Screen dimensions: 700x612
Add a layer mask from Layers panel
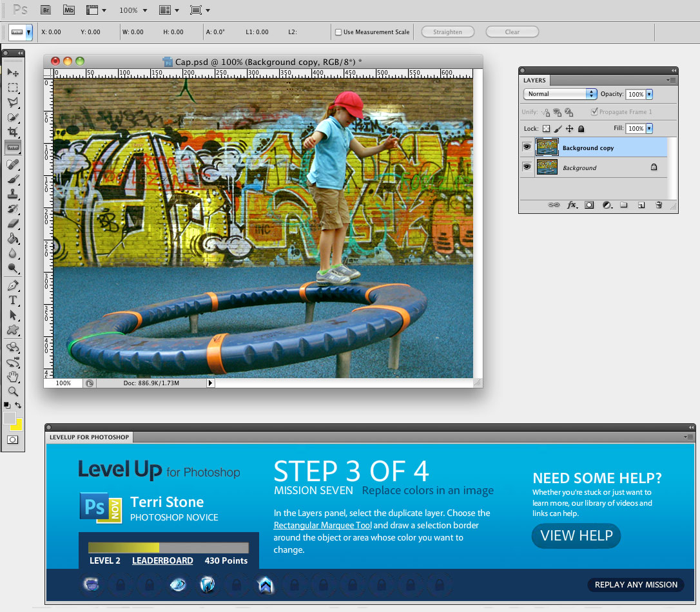point(589,205)
